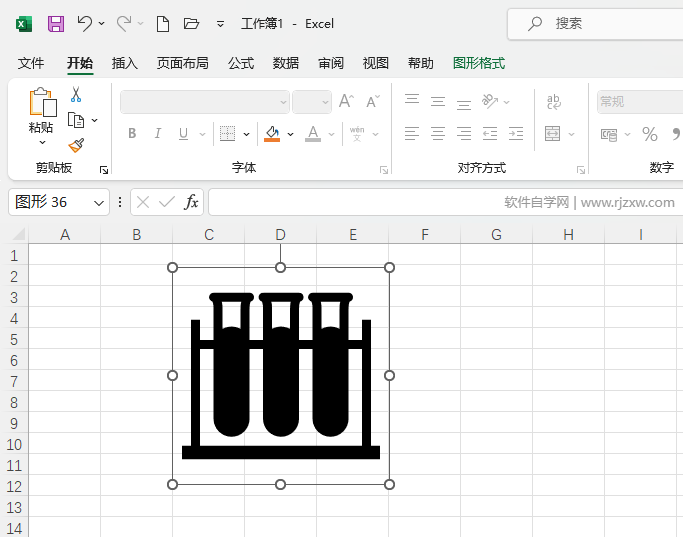Click the percent style icon
The width and height of the screenshot is (683, 537).
tap(650, 134)
